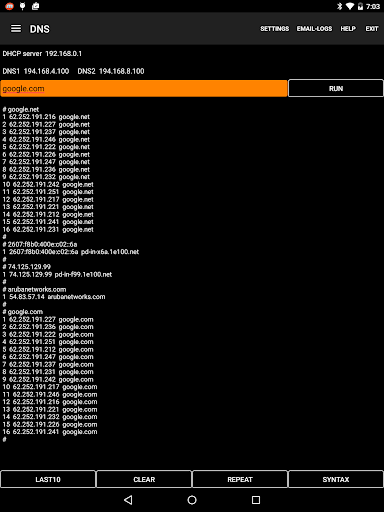Tap the '# google.com' heading line
The width and height of the screenshot is (384, 512).
pos(23,312)
